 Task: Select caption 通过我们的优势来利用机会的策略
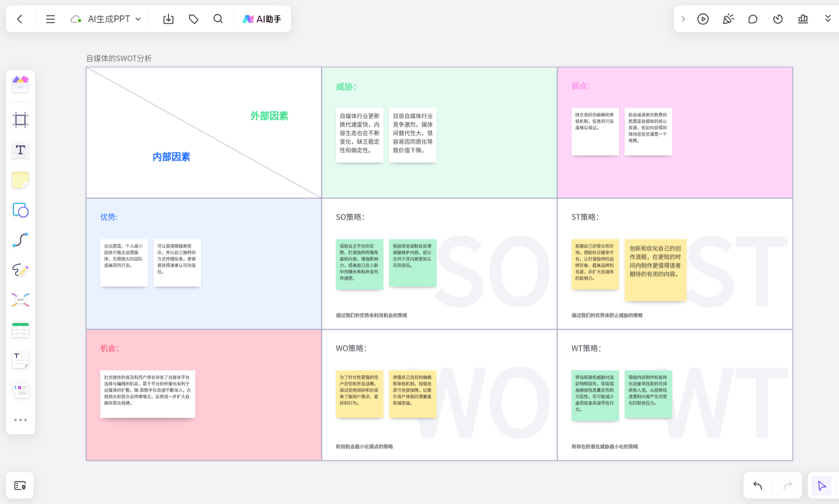click(371, 315)
